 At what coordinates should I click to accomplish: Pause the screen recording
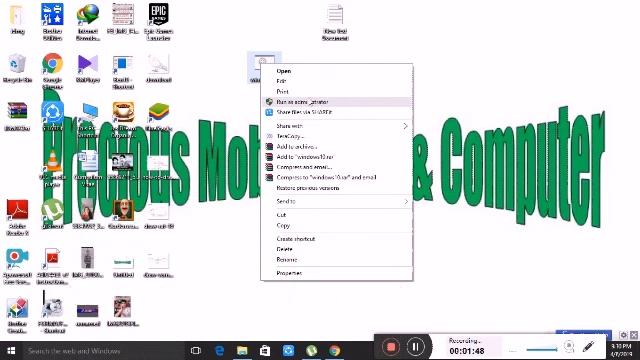tap(415, 347)
